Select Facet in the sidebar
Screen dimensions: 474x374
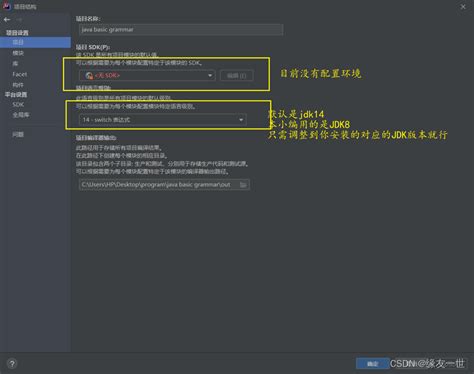pyautogui.click(x=20, y=74)
